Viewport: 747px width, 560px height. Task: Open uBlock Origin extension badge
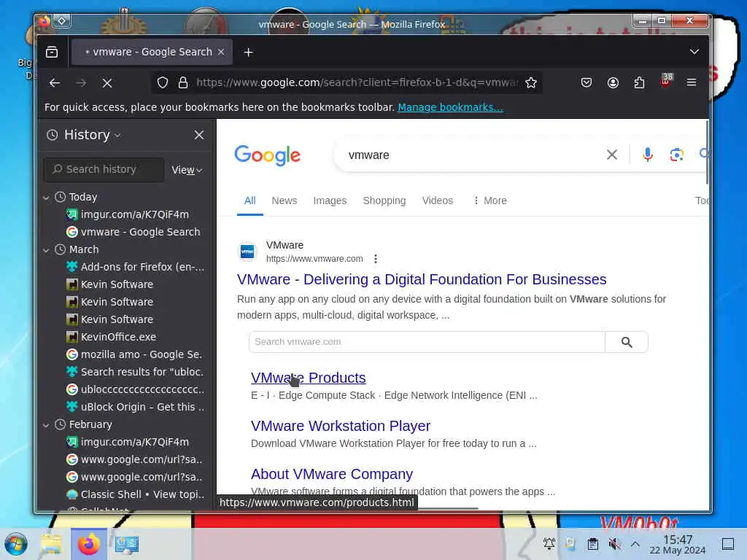[x=665, y=81]
